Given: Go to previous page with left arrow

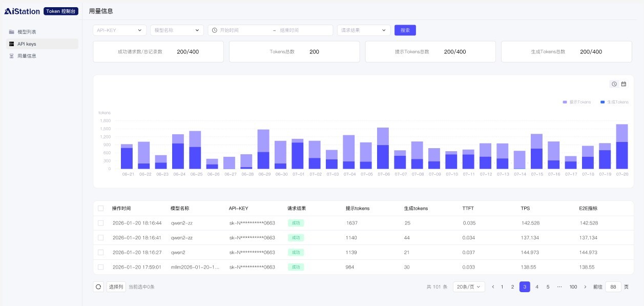Looking at the screenshot, I should (493, 287).
